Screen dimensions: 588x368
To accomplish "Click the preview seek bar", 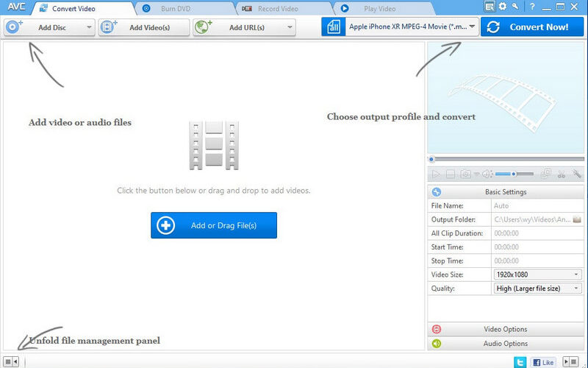I will click(x=506, y=159).
